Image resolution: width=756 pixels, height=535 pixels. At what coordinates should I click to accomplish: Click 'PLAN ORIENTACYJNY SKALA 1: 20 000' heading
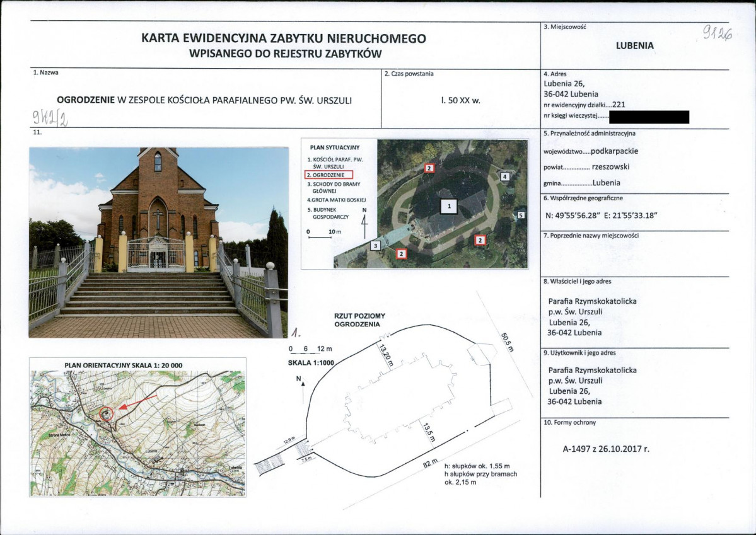124,365
